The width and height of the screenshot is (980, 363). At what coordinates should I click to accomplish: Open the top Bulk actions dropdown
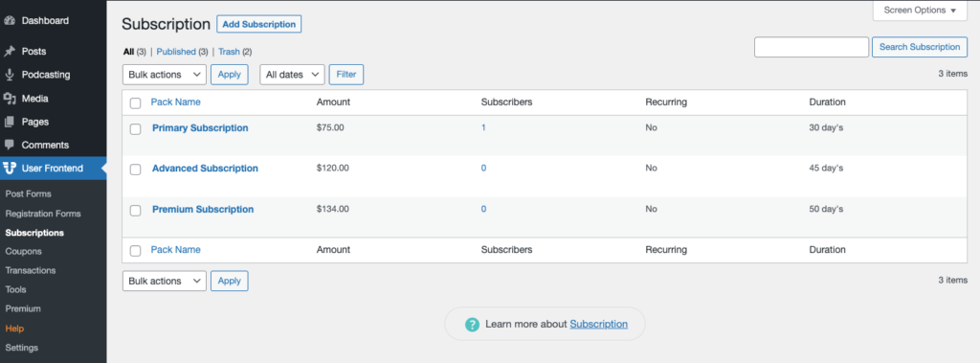coord(165,75)
